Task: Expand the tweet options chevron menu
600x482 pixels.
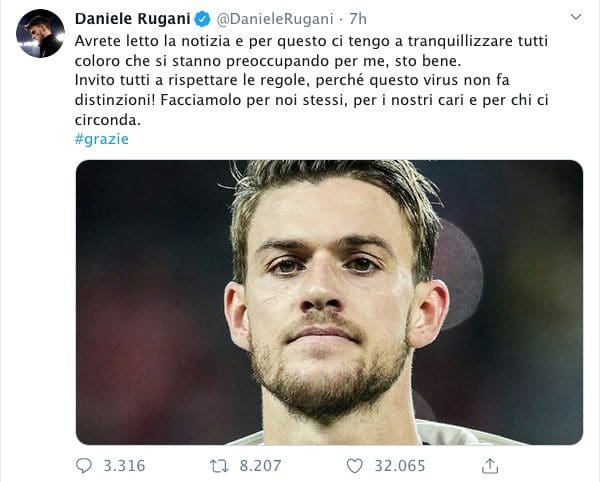Action: coord(576,17)
